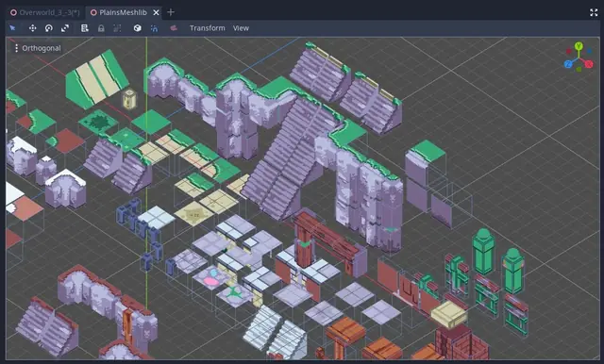Select the tile with pink puddle
This screenshot has height=364, width=604.
(210, 278)
